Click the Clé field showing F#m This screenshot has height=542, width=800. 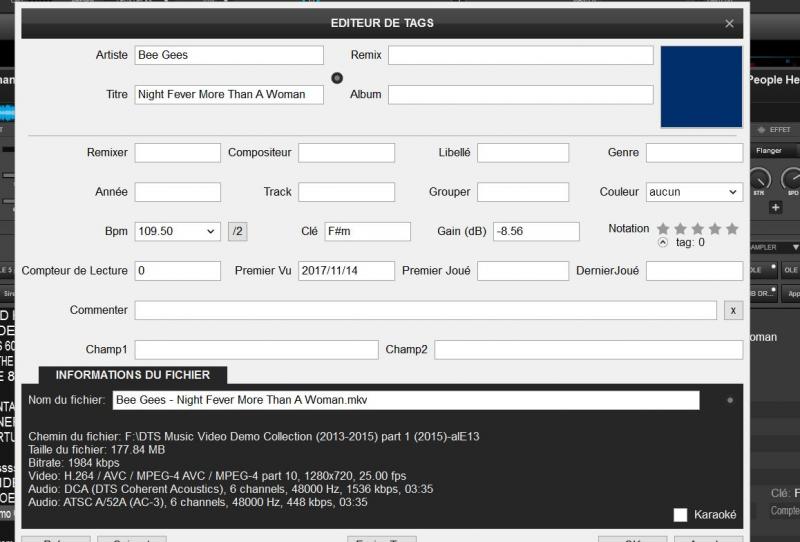tap(367, 231)
